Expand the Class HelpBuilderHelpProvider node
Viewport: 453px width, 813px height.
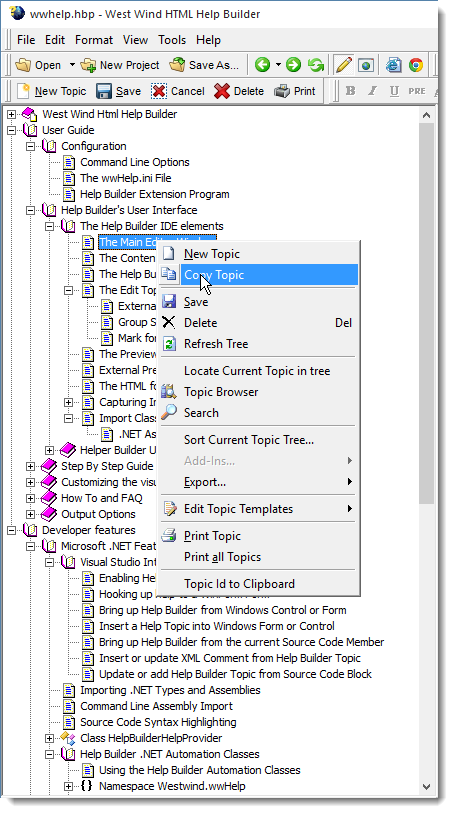50,738
